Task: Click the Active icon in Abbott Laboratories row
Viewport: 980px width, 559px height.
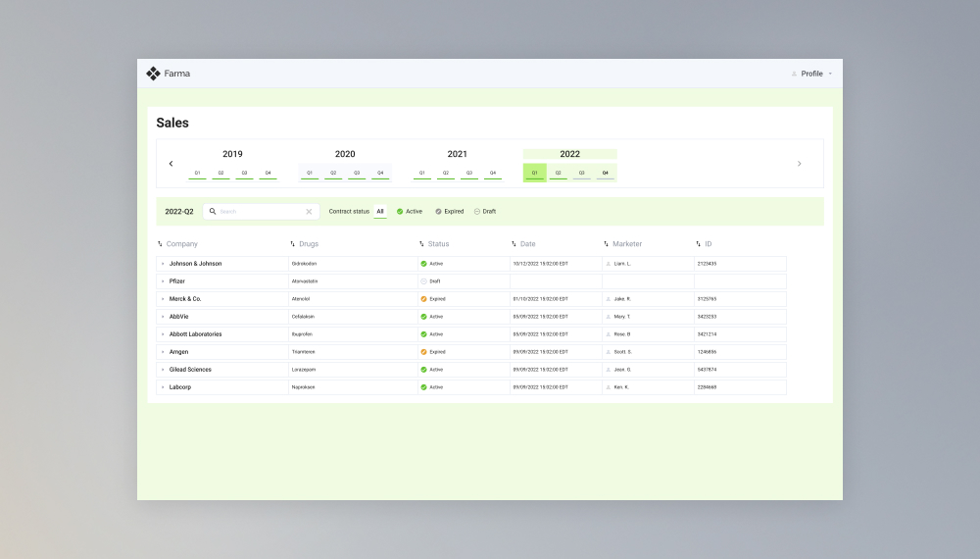Action: click(423, 334)
